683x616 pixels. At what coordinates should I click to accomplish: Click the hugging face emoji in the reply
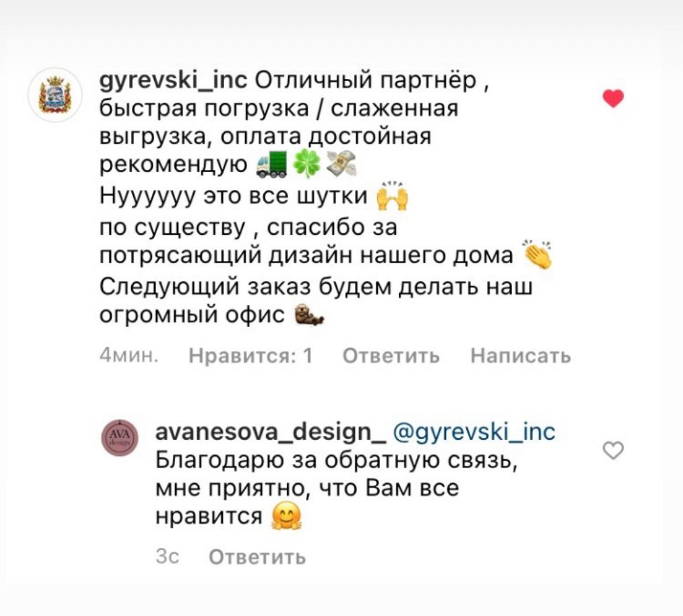click(287, 516)
